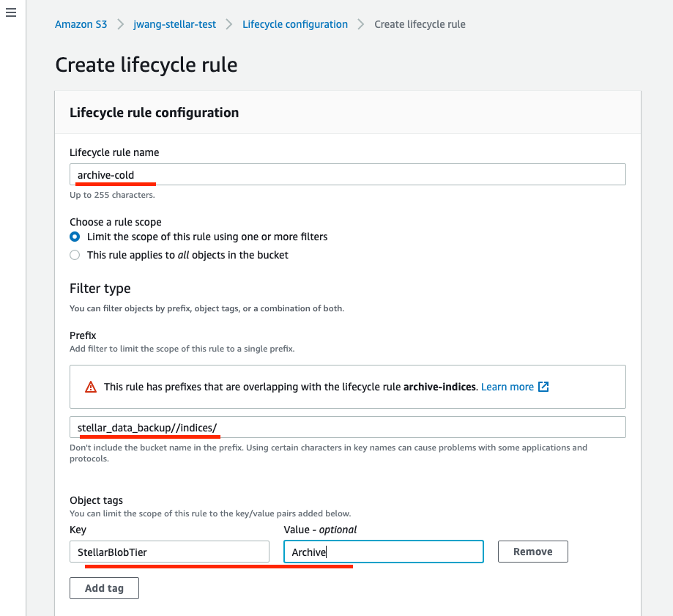Remove the StellarBlobTier tag
This screenshot has width=673, height=616.
pyautogui.click(x=532, y=552)
